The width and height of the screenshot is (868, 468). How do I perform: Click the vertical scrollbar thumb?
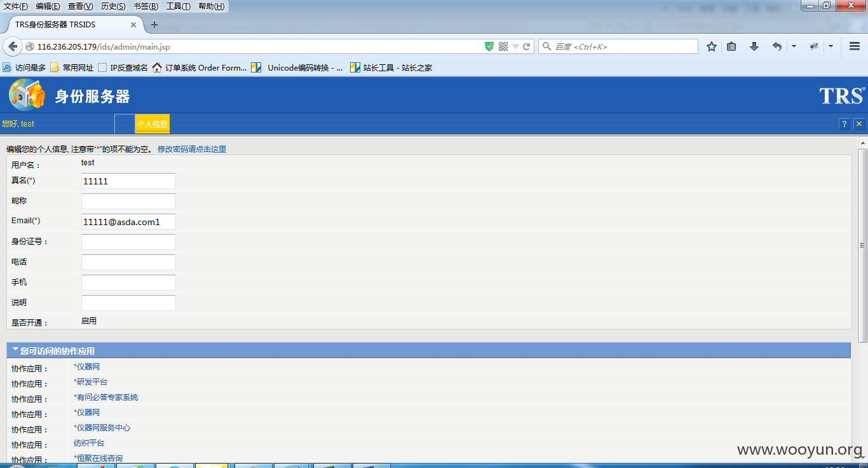[x=862, y=245]
